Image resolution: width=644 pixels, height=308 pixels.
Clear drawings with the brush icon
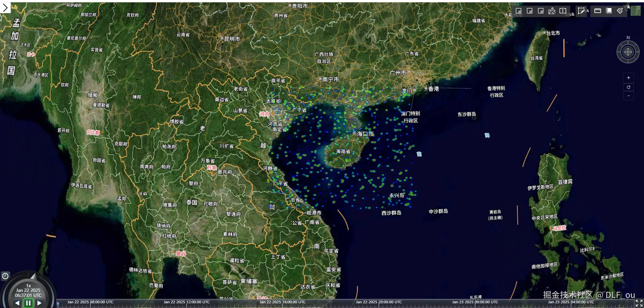click(x=620, y=11)
